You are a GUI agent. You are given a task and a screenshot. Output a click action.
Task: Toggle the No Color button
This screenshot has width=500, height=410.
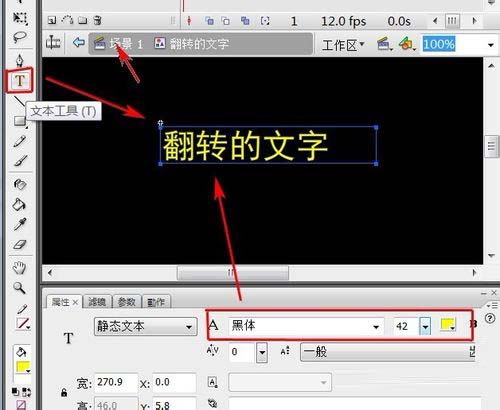coord(21,405)
